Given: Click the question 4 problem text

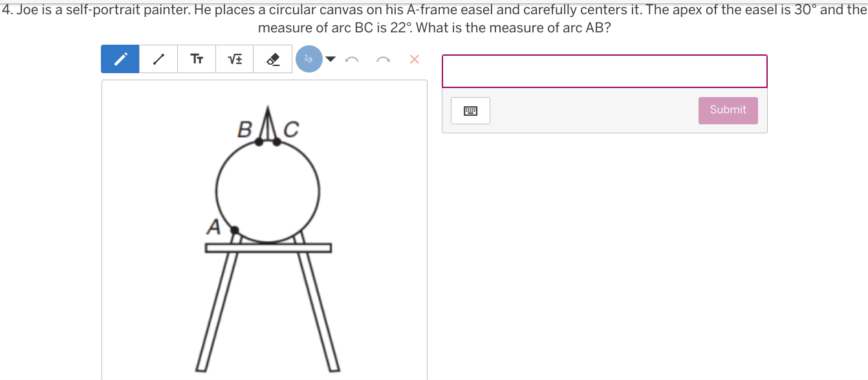Looking at the screenshot, I should click(x=434, y=19).
